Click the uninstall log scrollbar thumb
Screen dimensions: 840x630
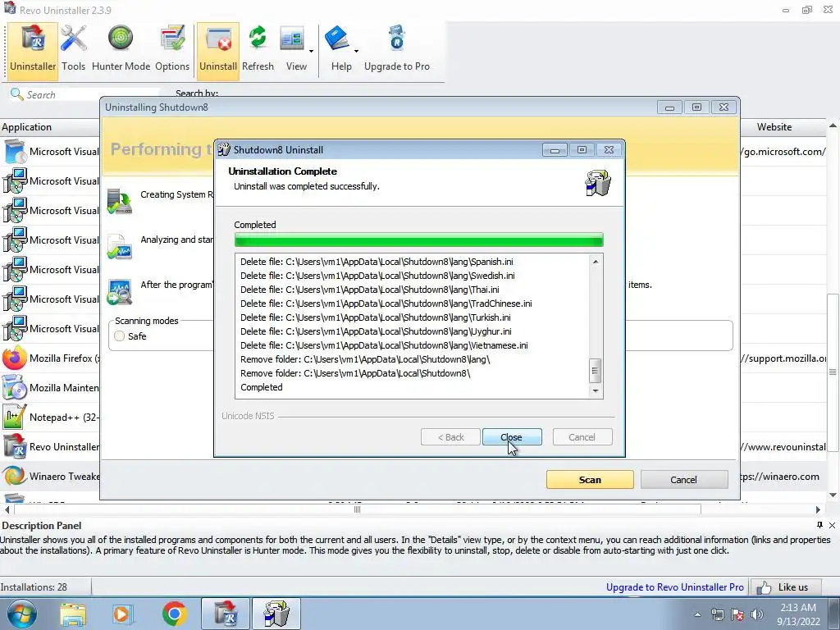pyautogui.click(x=596, y=371)
